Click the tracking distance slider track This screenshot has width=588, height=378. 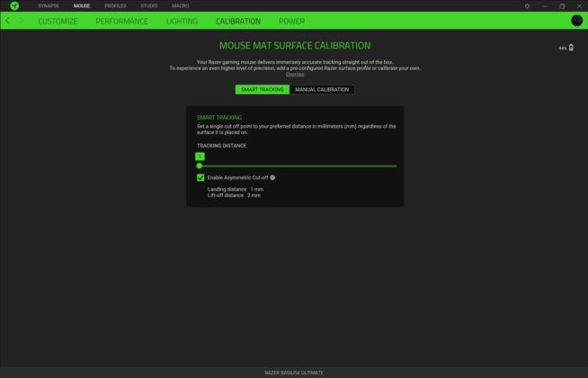click(297, 166)
